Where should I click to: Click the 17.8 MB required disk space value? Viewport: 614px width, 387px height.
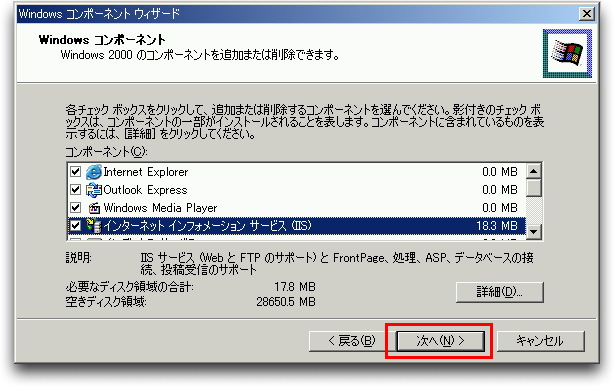(x=294, y=287)
